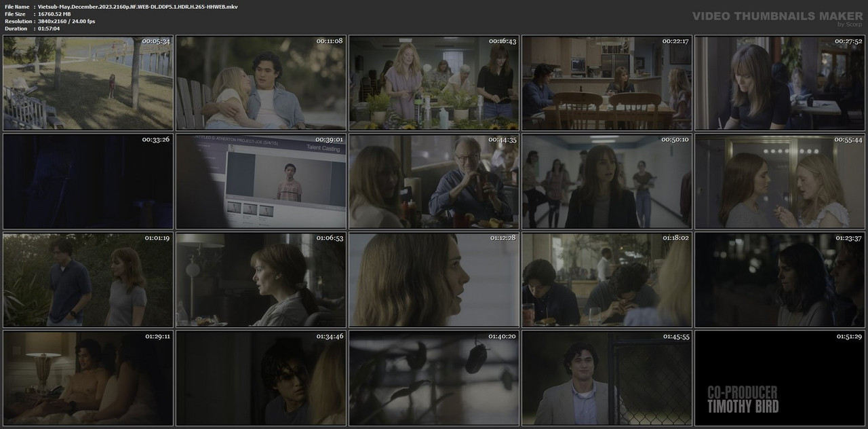Select the thumbnail at 01:12:28
Viewport: 868px width, 429px height.
434,280
